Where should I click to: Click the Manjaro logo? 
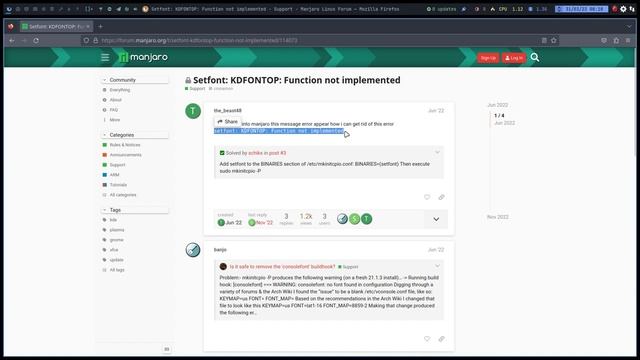pyautogui.click(x=143, y=57)
